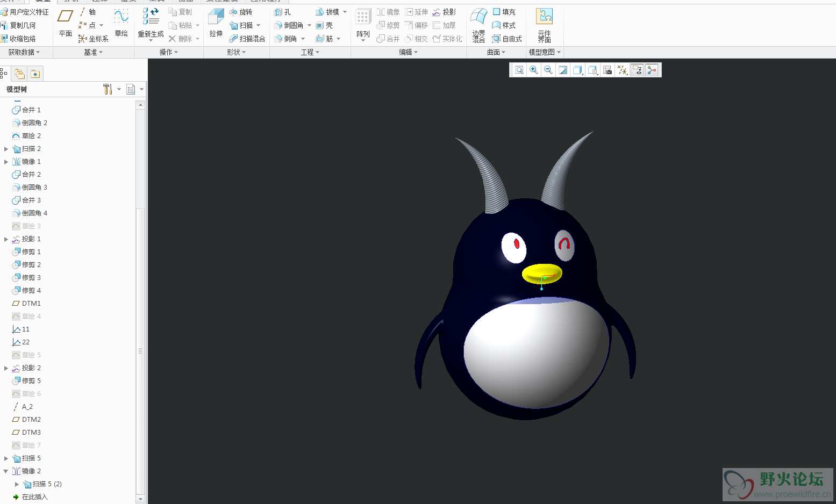Open model tree settings hammer icon
This screenshot has height=504, width=836.
[x=108, y=89]
